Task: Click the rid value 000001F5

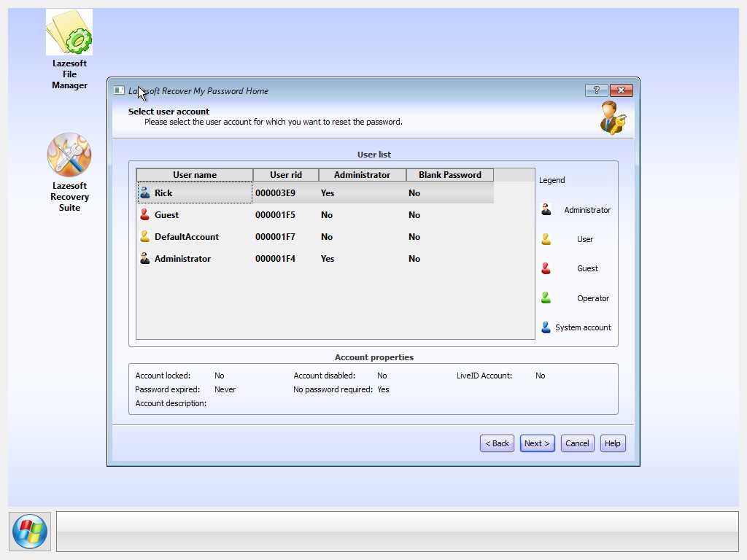Action: pos(275,215)
